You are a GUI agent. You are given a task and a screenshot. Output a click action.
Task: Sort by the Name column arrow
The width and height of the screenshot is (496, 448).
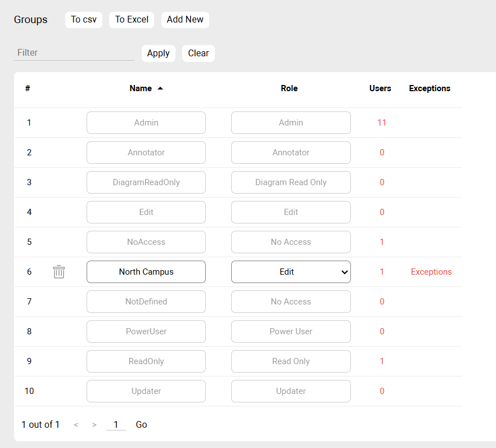tap(160, 88)
